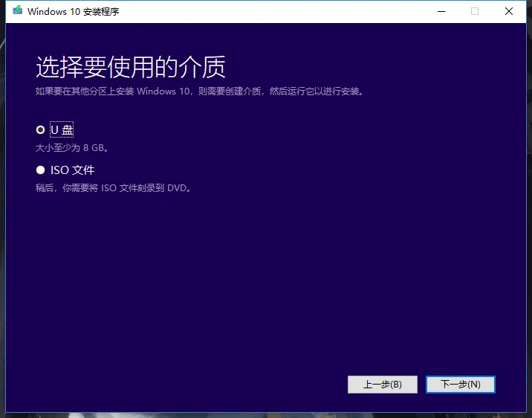Click the 选择要使用的介质 heading
This screenshot has width=532, height=418.
130,68
